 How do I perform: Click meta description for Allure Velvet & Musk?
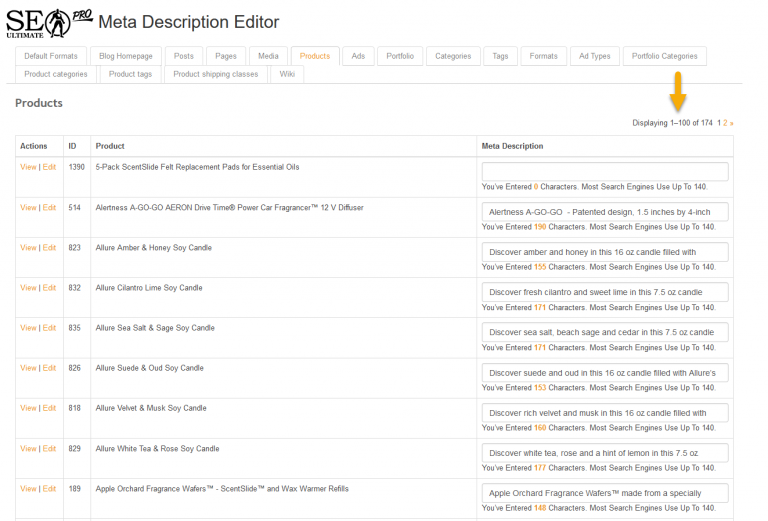[x=604, y=412]
